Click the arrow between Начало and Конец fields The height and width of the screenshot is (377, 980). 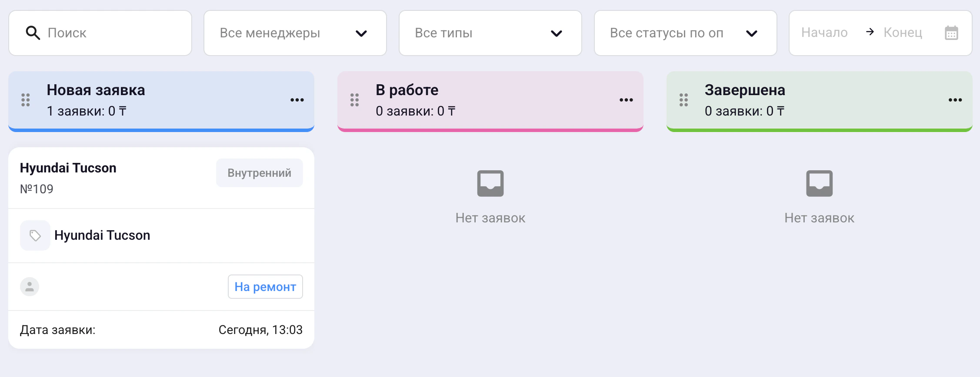(x=870, y=32)
